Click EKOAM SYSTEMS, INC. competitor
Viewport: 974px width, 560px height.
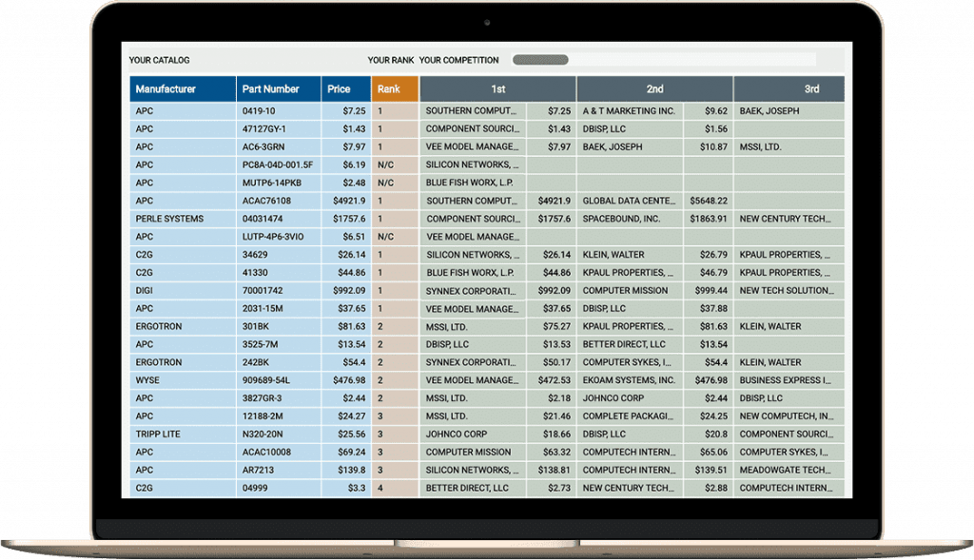(x=629, y=380)
